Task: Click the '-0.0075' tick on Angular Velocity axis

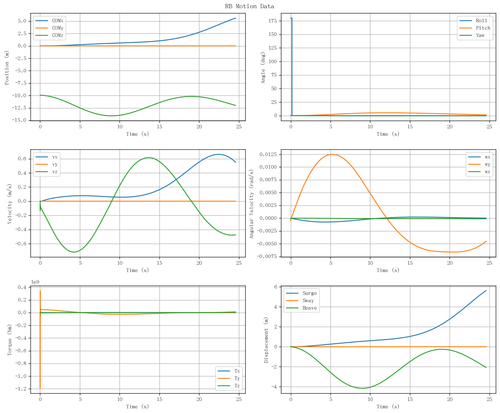Action: point(267,256)
